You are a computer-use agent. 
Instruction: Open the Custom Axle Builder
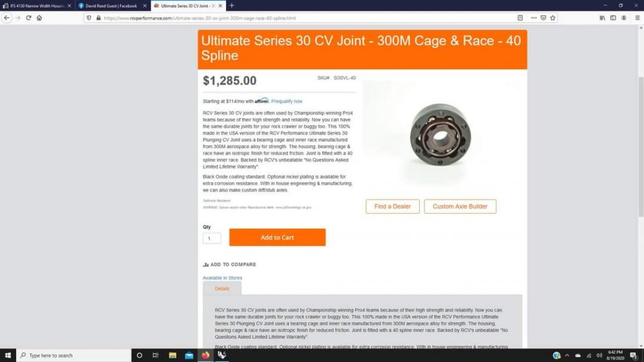[460, 206]
